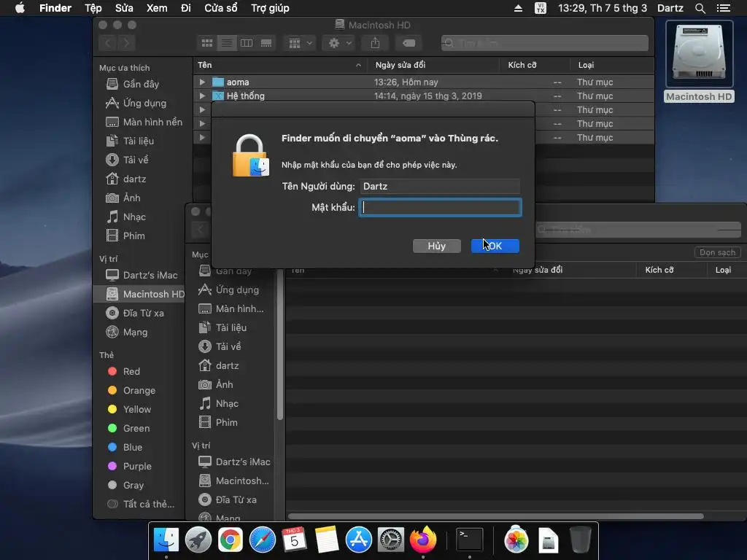Click the Share toolbar icon
Image resolution: width=747 pixels, height=560 pixels.
(376, 43)
